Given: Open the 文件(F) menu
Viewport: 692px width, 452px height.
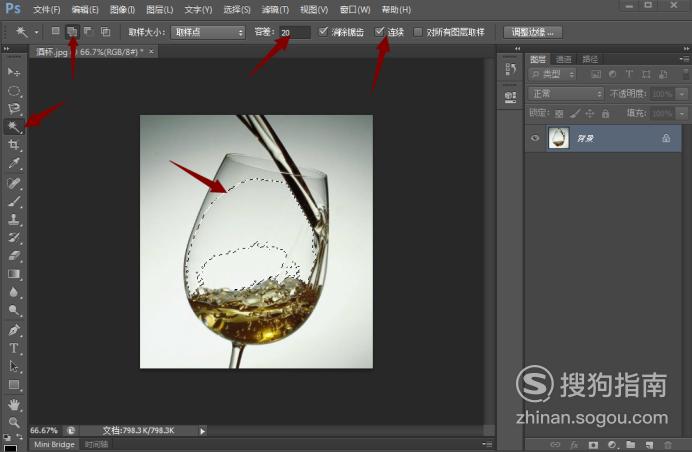Looking at the screenshot, I should [x=46, y=9].
